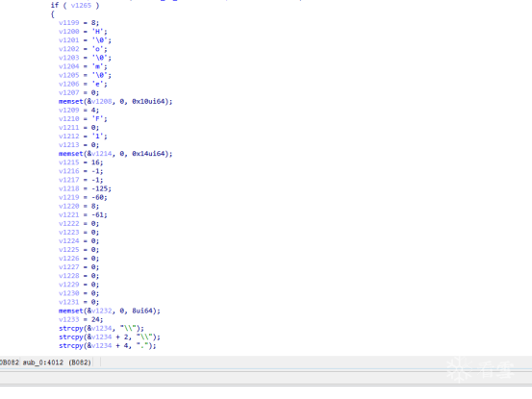The image size is (532, 399).
Task: Select the line v1212 = 'i'
Action: pyautogui.click(x=83, y=137)
